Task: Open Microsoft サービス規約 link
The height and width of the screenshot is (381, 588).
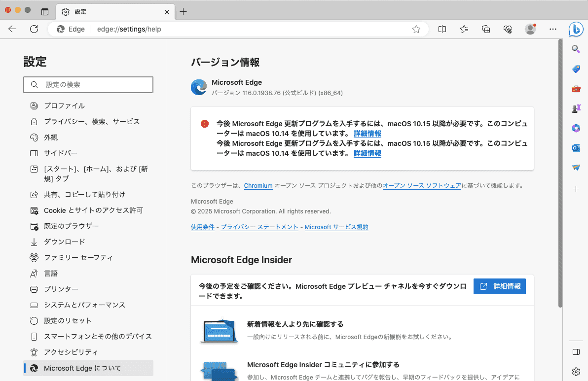Action: pos(336,227)
